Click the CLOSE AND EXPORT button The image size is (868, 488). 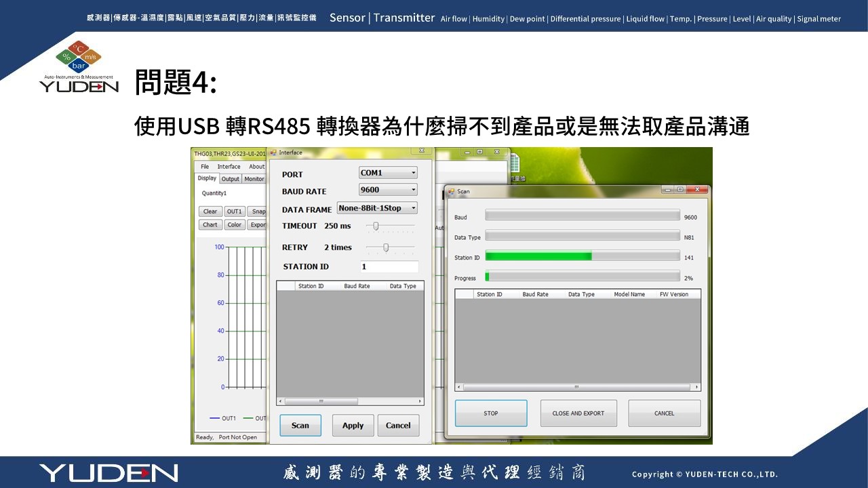coord(578,413)
